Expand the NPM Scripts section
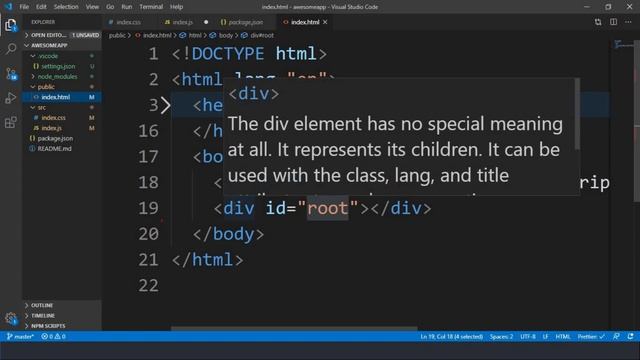Screen dimensions: 640x360 (x=61, y=326)
